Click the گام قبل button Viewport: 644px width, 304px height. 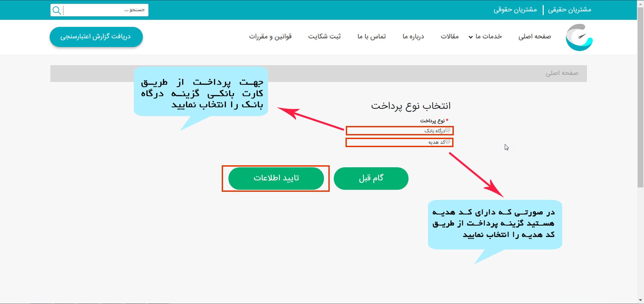pos(371,178)
